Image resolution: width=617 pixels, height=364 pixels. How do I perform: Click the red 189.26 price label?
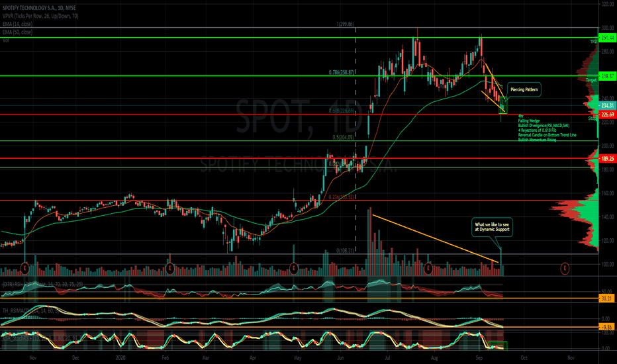pyautogui.click(x=607, y=159)
